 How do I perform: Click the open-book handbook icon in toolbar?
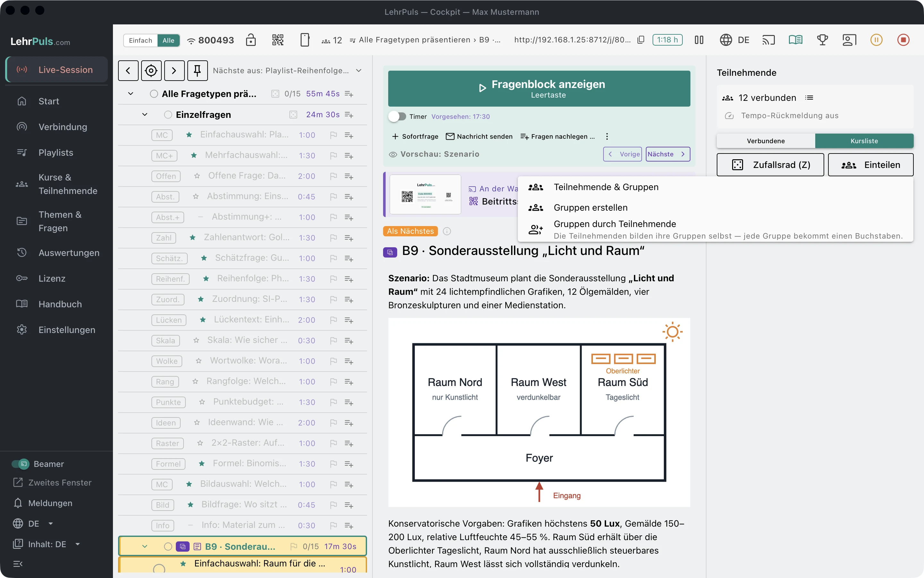[x=796, y=40]
